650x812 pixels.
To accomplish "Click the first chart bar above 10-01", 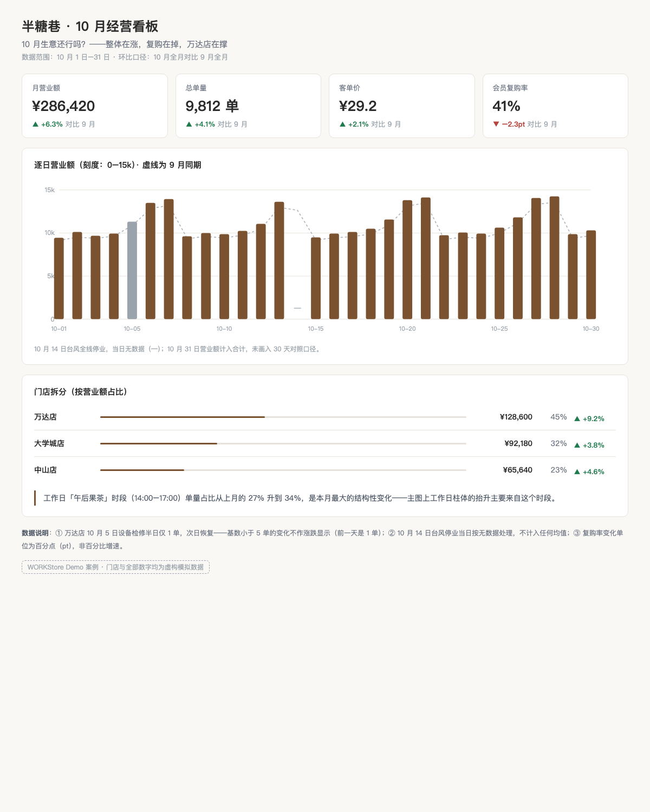I will (x=59, y=278).
